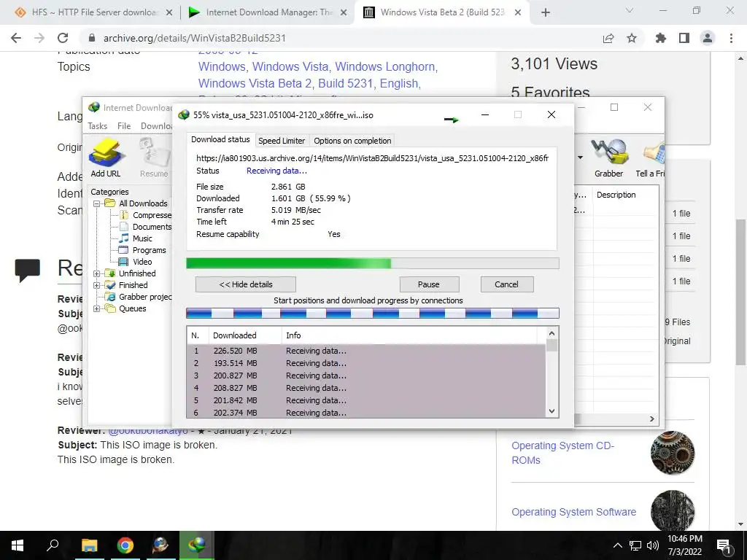The width and height of the screenshot is (747, 560).
Task: Open the Chrome profile avatar
Action: tap(708, 38)
